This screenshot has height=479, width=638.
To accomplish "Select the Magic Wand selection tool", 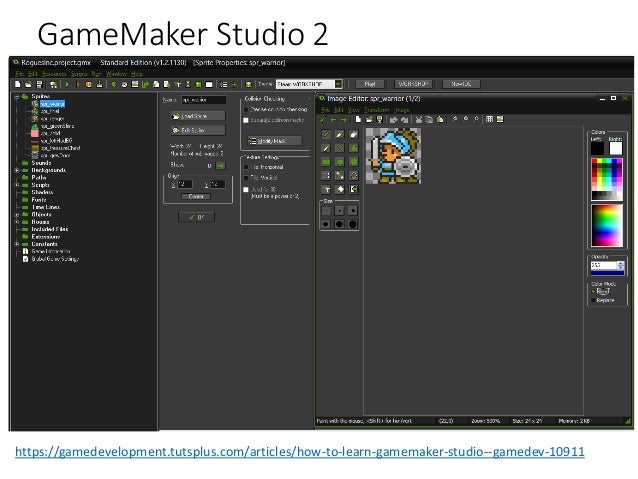I will coord(339,175).
